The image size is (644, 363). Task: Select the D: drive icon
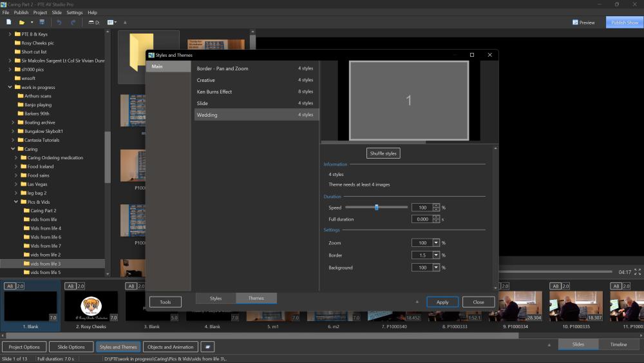pyautogui.click(x=93, y=22)
